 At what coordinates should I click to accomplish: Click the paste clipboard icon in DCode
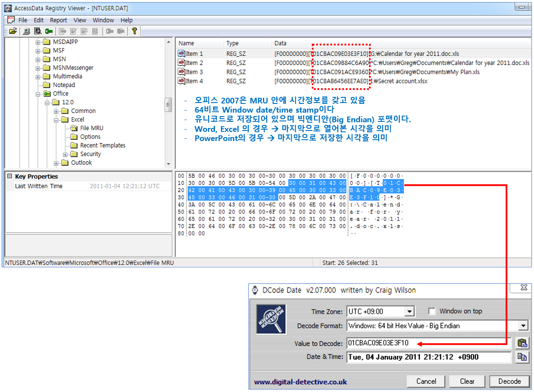click(522, 343)
